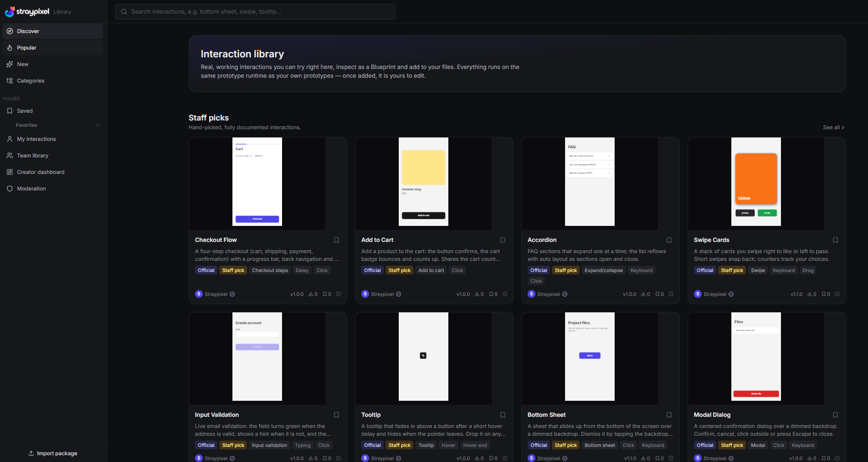Click verified badge on Accordion card author
Viewport: 868px width, 462px height.
tap(565, 294)
